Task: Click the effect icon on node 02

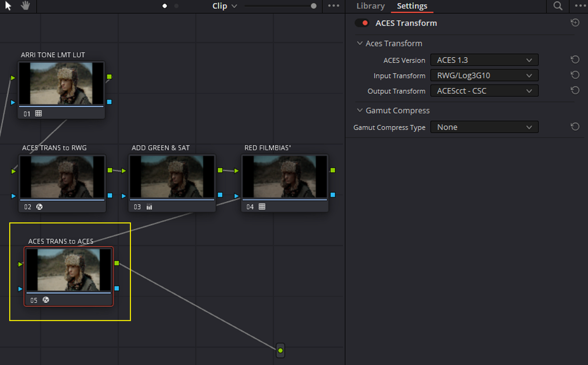Action: pos(40,207)
